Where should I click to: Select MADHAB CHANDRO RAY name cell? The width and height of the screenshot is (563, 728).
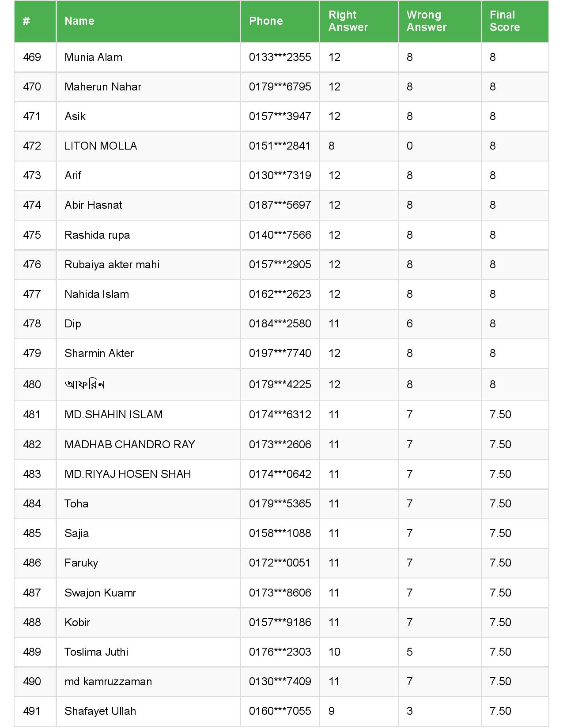pos(129,445)
